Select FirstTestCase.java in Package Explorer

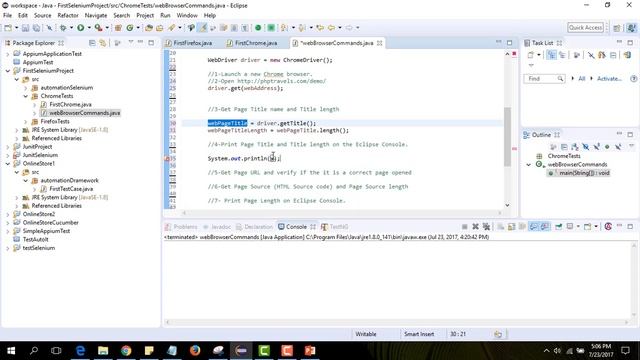(x=71, y=189)
